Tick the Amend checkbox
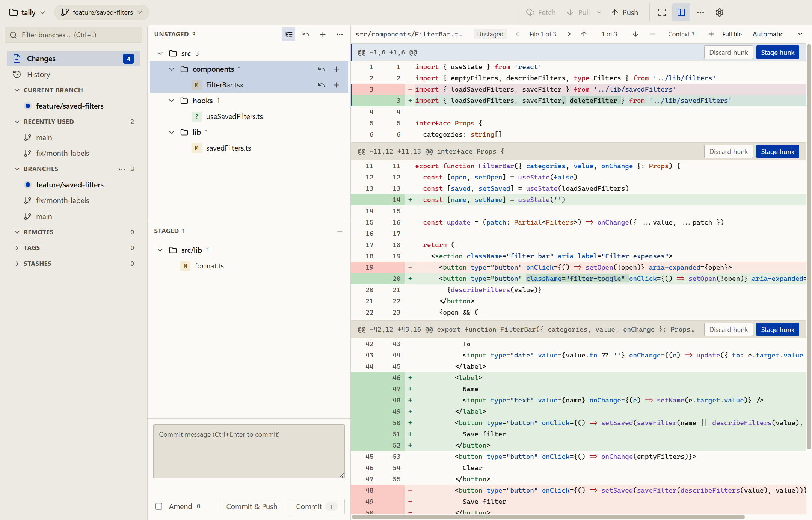 coord(159,506)
